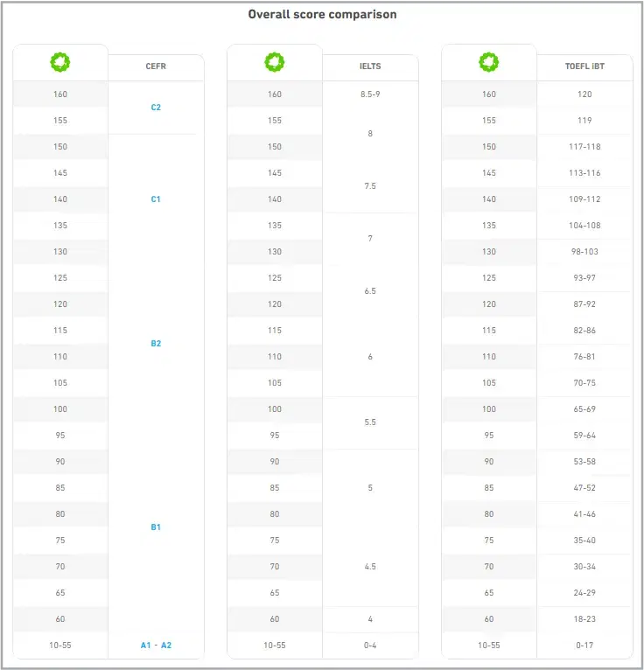Click the green logo above the IELTS table
The width and height of the screenshot is (644, 670).
(x=275, y=63)
